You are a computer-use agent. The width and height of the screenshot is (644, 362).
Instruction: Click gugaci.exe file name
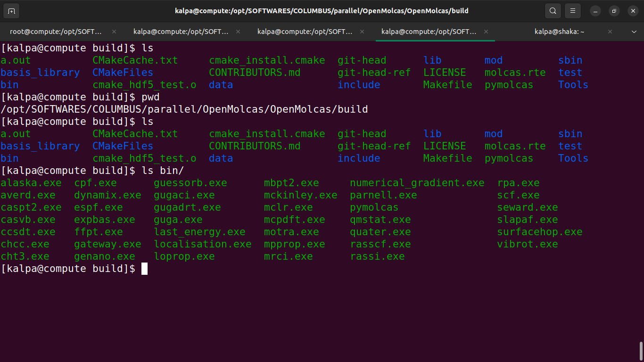click(x=184, y=195)
